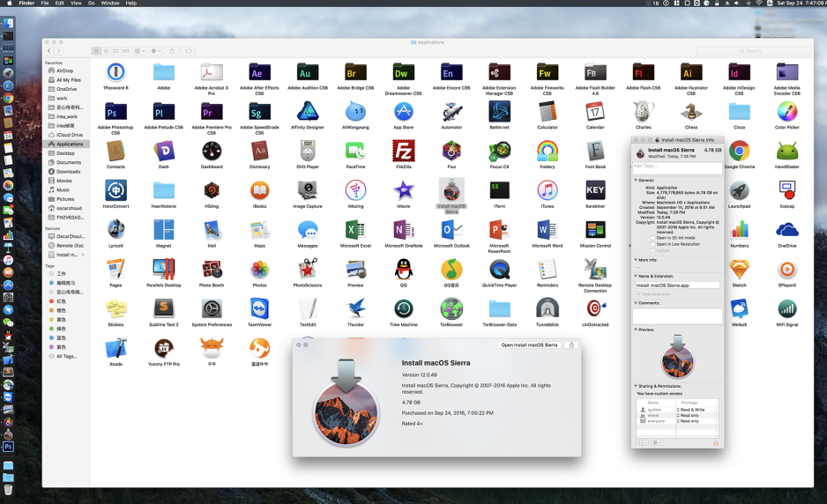Click the Time Machine app icon
Image resolution: width=827 pixels, height=504 pixels.
(x=403, y=308)
